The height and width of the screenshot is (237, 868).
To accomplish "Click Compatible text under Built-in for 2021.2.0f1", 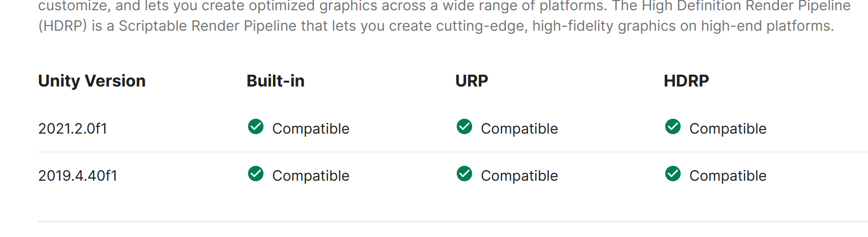I will point(311,129).
